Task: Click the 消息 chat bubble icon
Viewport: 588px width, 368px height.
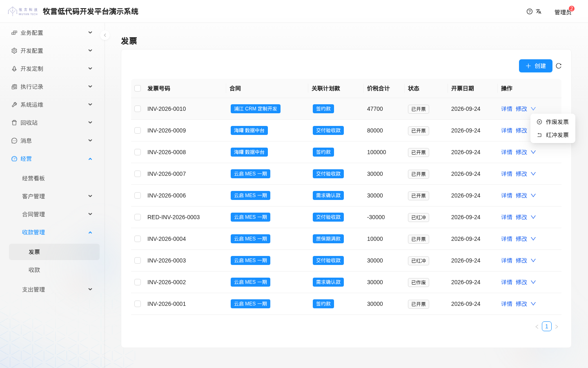Action: [x=14, y=141]
